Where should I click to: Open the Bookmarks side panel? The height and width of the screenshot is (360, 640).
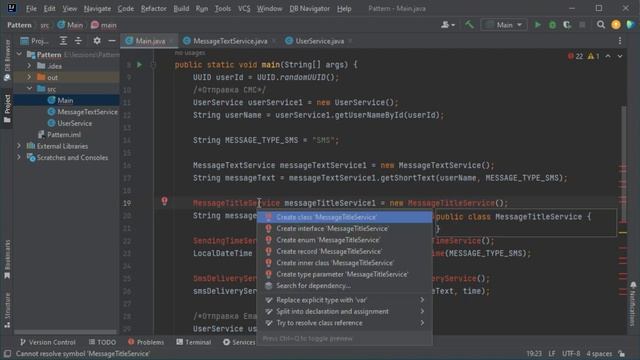point(7,260)
